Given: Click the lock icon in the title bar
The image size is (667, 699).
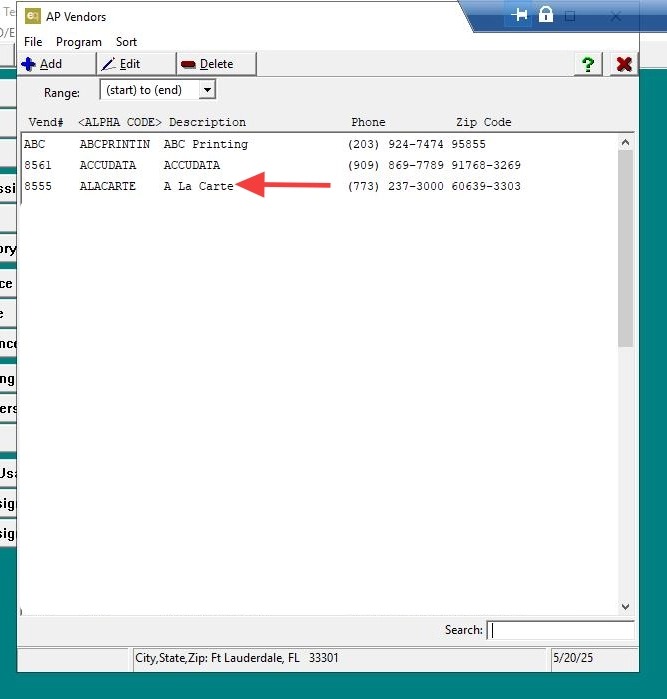Looking at the screenshot, I should [x=545, y=15].
